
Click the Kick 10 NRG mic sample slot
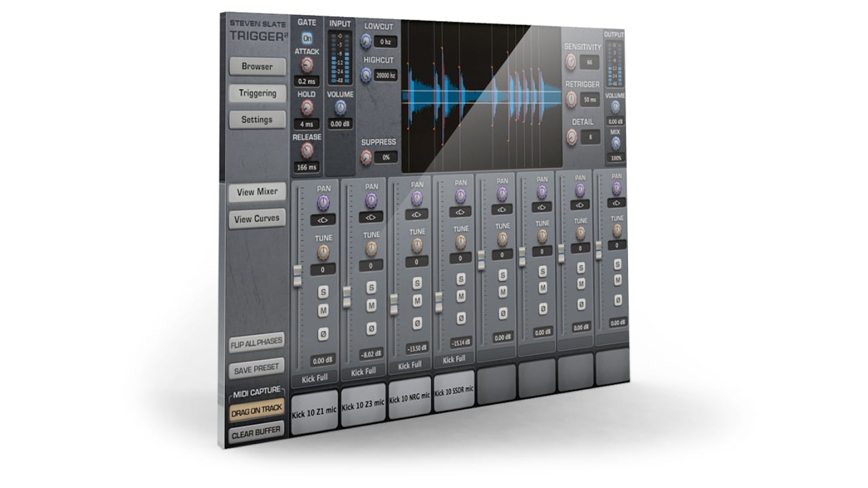409,399
